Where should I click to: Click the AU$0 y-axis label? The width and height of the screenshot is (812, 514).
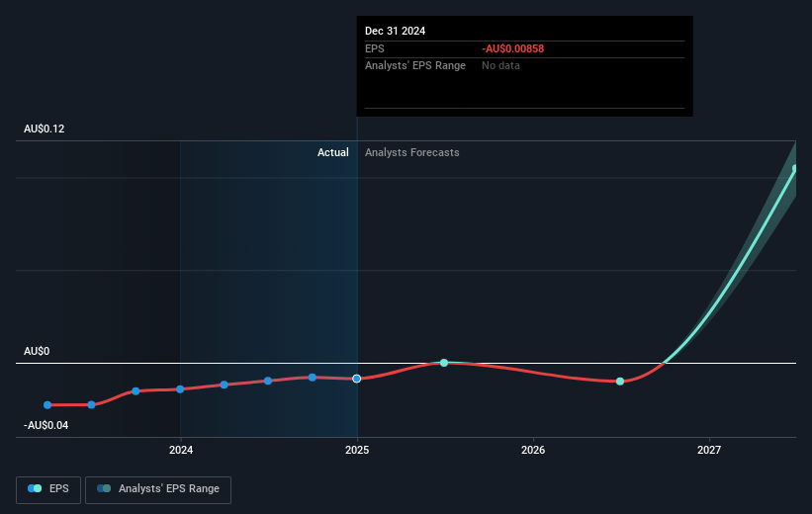click(37, 352)
